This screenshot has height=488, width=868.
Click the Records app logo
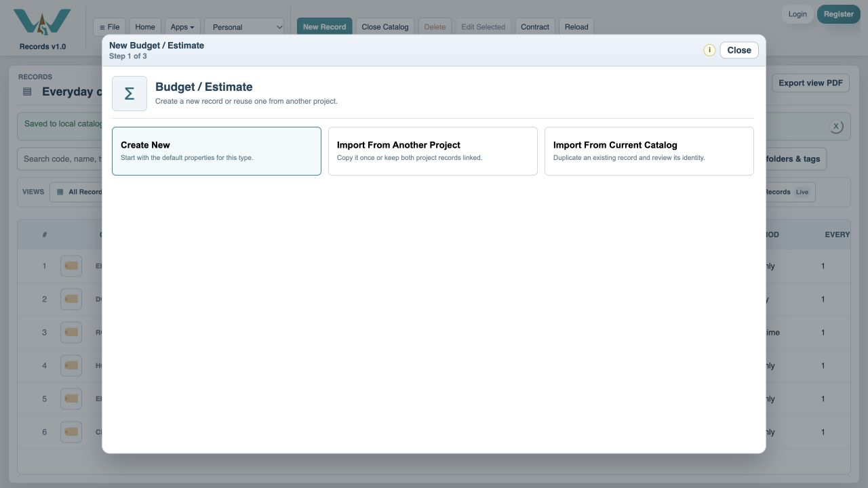click(42, 22)
